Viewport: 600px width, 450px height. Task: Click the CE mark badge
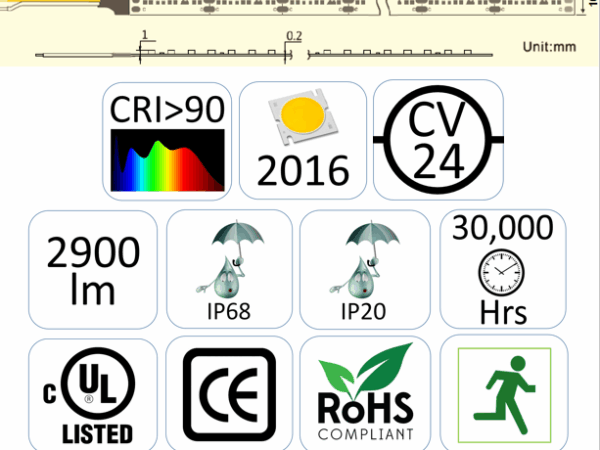point(229,392)
